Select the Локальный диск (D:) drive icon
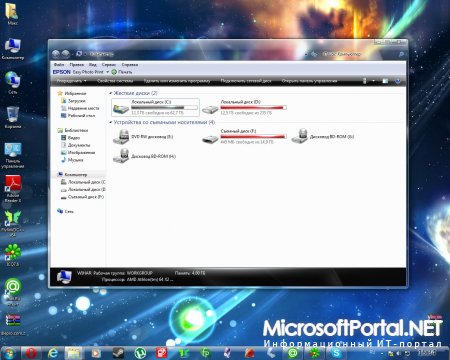Image resolution: width=450 pixels, height=360 pixels. point(210,109)
